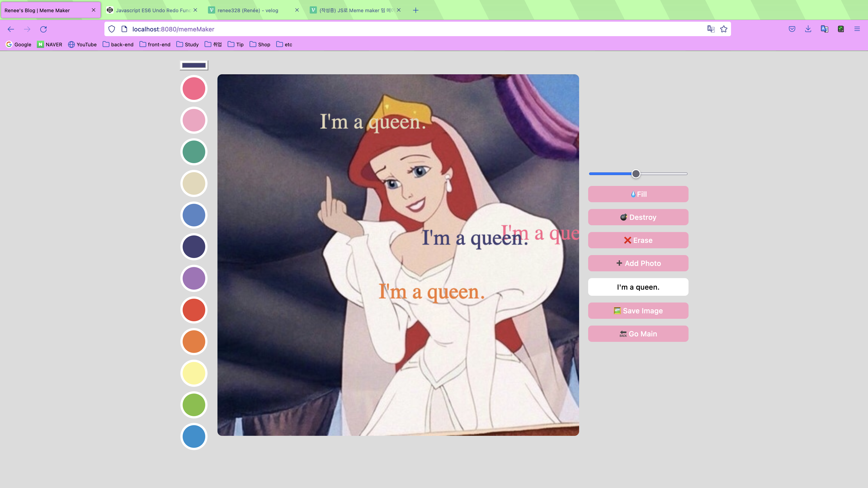
Task: Click the meme canvas image
Action: pyautogui.click(x=398, y=255)
